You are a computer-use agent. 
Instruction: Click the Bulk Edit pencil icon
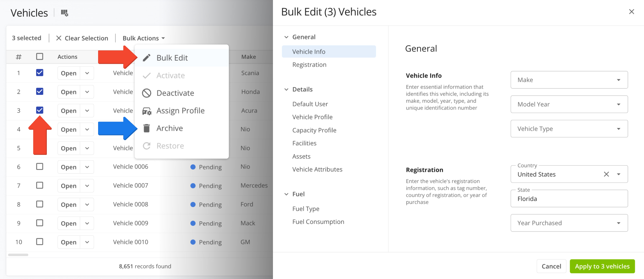click(147, 58)
